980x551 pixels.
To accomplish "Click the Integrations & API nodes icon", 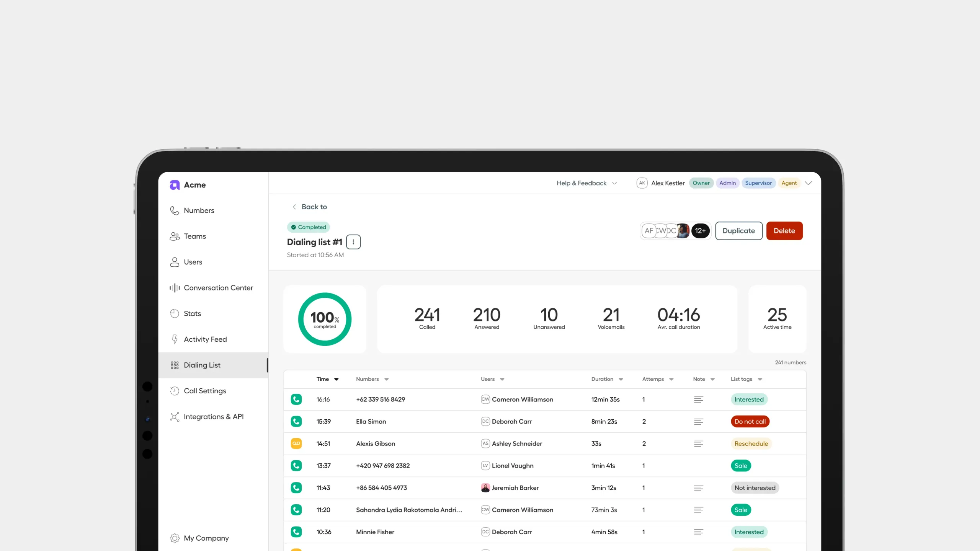I will tap(175, 417).
